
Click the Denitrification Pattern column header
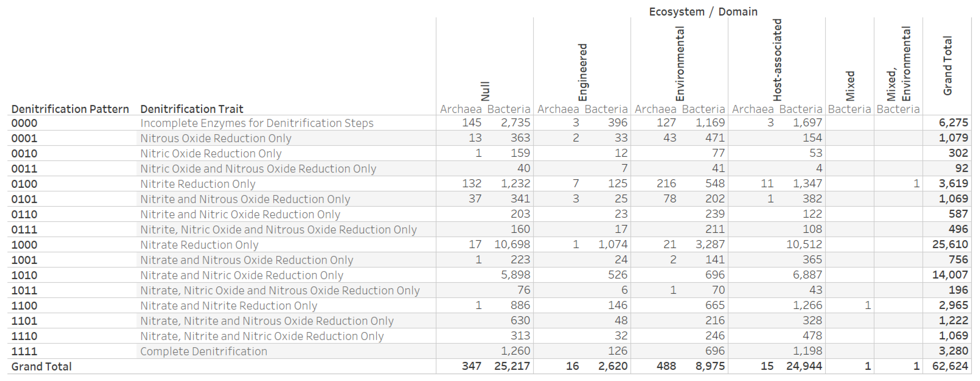[70, 109]
